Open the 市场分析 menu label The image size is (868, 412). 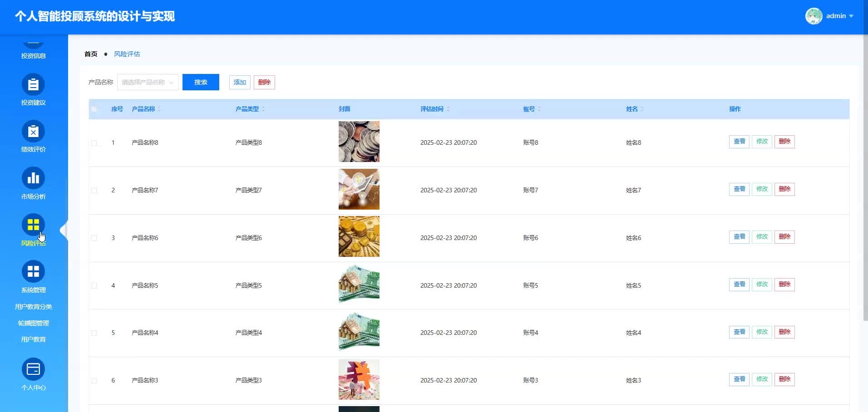pyautogui.click(x=33, y=196)
